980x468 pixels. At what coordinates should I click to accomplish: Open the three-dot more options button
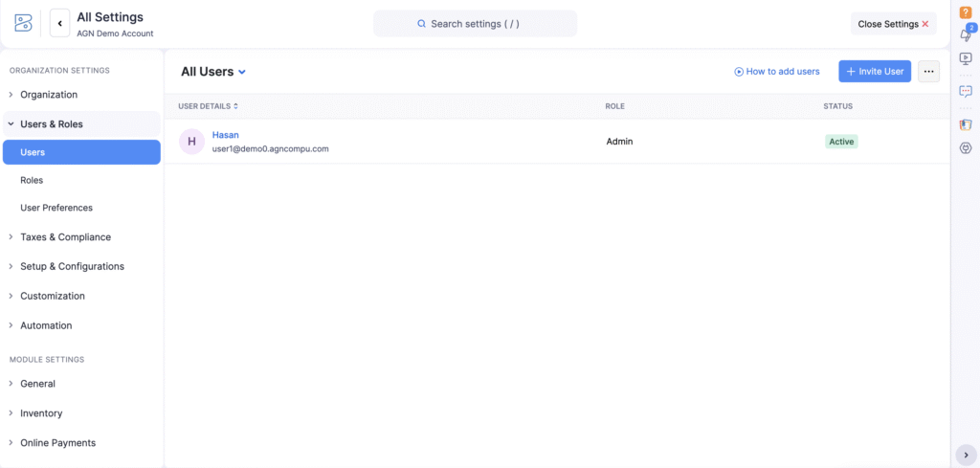point(928,71)
